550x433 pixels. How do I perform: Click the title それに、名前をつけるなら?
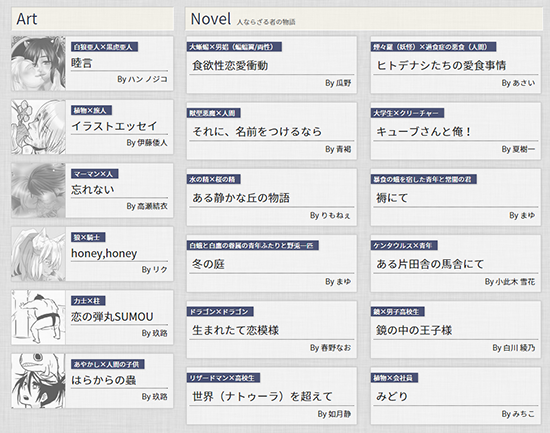[257, 132]
